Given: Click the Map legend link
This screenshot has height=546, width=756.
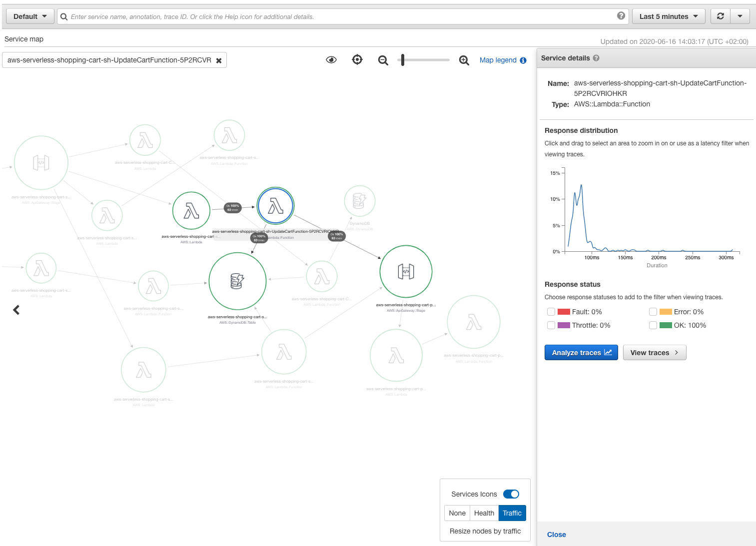Looking at the screenshot, I should coord(498,60).
